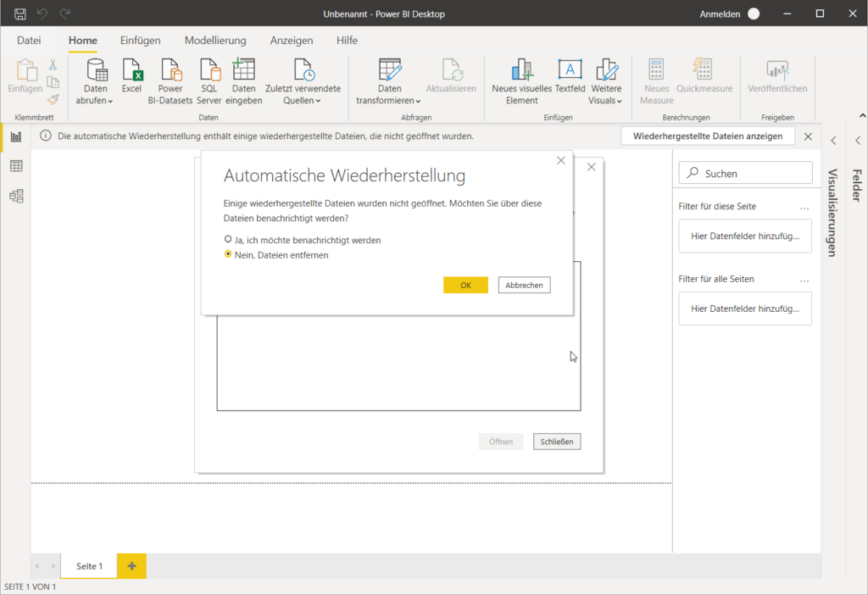868x595 pixels.
Task: Expand Zuletzt verwendete Quellen dropdown arrow
Action: coord(319,102)
